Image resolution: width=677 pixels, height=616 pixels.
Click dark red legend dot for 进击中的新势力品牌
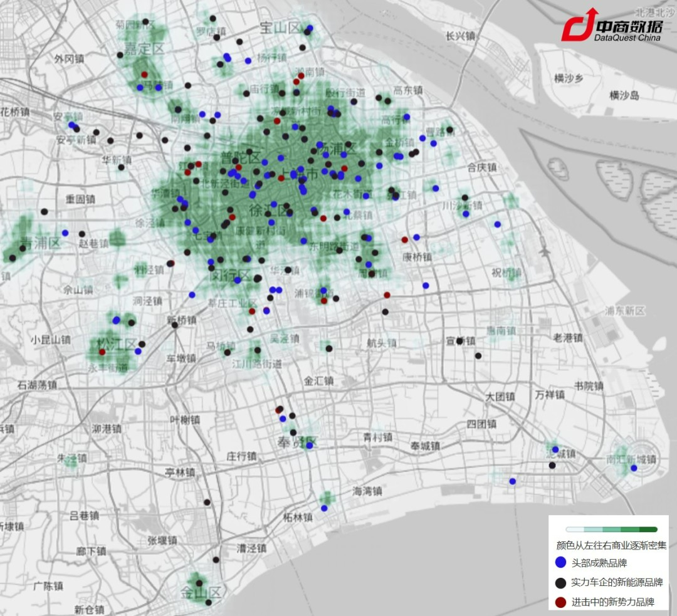point(560,602)
